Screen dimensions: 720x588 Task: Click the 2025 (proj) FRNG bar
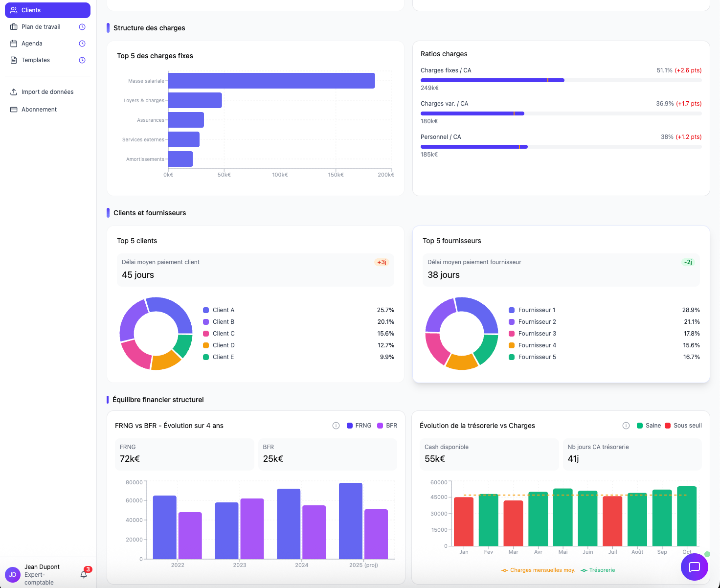(351, 520)
